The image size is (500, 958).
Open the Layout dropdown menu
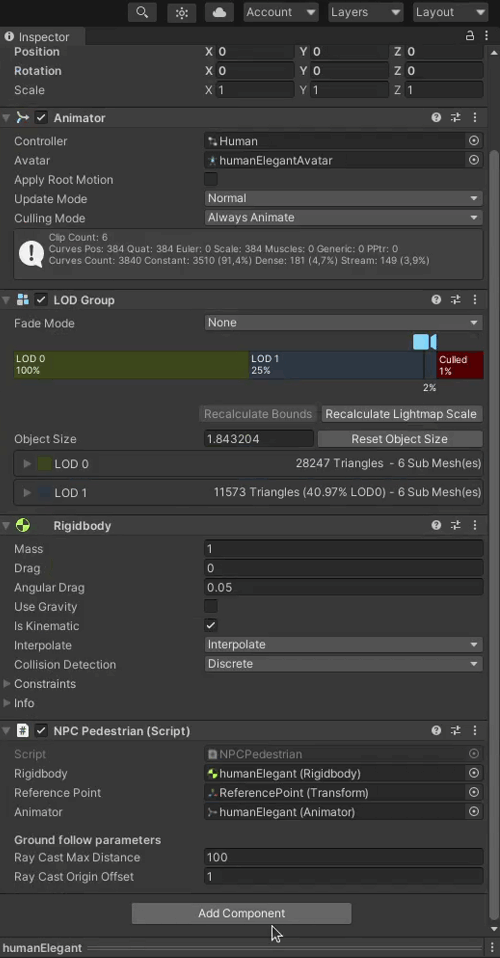coord(451,12)
